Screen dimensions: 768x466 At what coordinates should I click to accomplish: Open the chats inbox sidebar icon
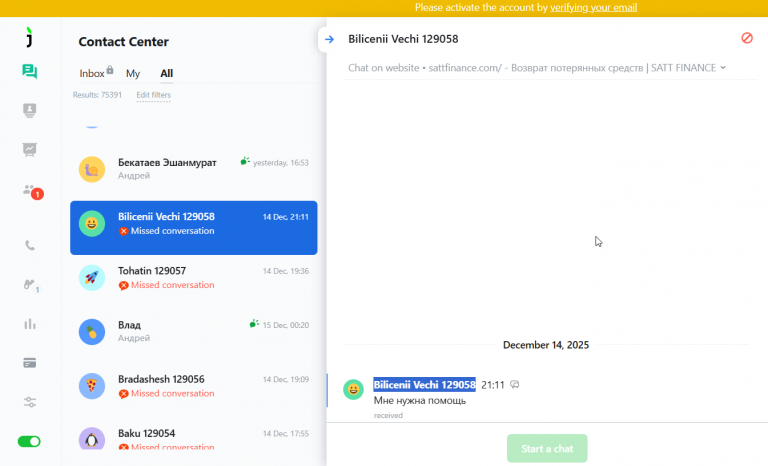(x=29, y=72)
